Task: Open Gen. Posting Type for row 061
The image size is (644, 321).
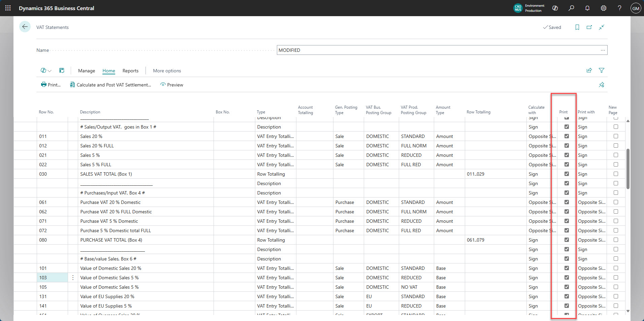Action: click(348, 202)
